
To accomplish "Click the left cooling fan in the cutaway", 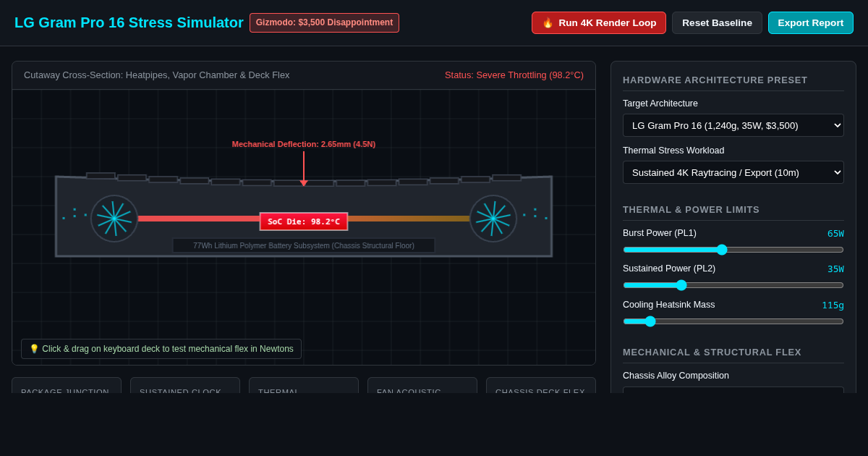I will point(114,219).
